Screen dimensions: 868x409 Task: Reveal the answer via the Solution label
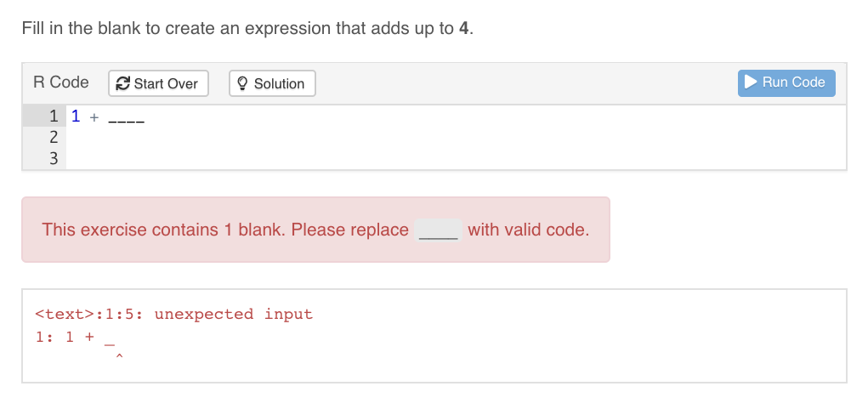point(279,83)
